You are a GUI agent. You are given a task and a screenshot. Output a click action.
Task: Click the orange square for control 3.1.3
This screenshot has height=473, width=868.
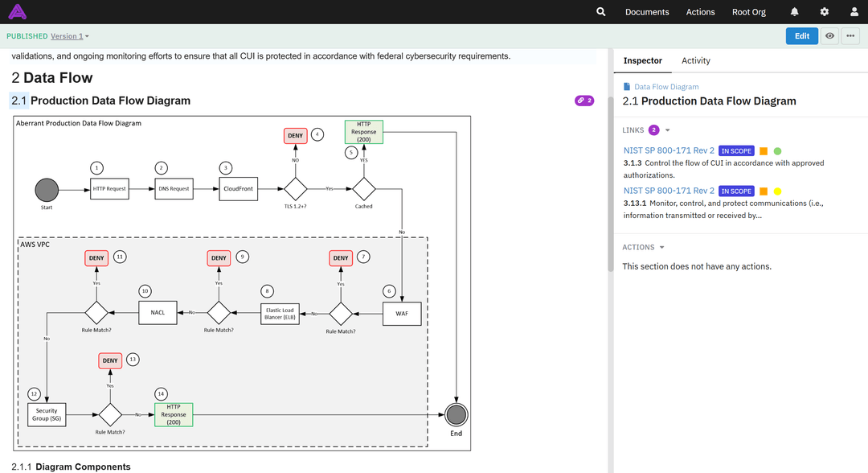tap(764, 150)
